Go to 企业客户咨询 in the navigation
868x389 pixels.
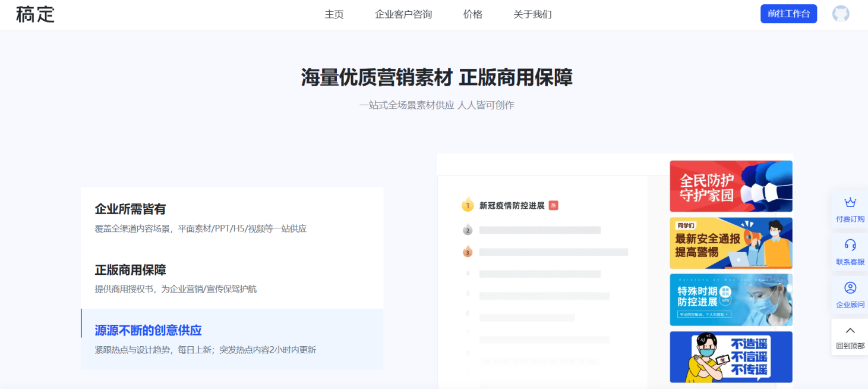[403, 14]
